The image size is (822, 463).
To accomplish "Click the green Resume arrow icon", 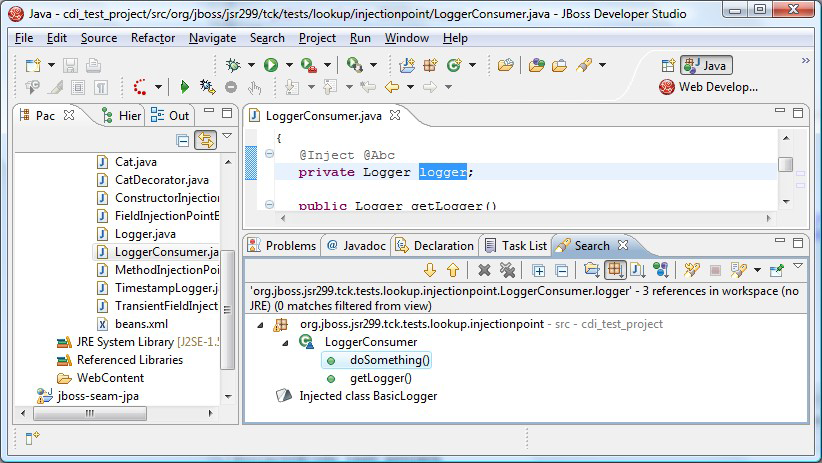I will click(184, 87).
